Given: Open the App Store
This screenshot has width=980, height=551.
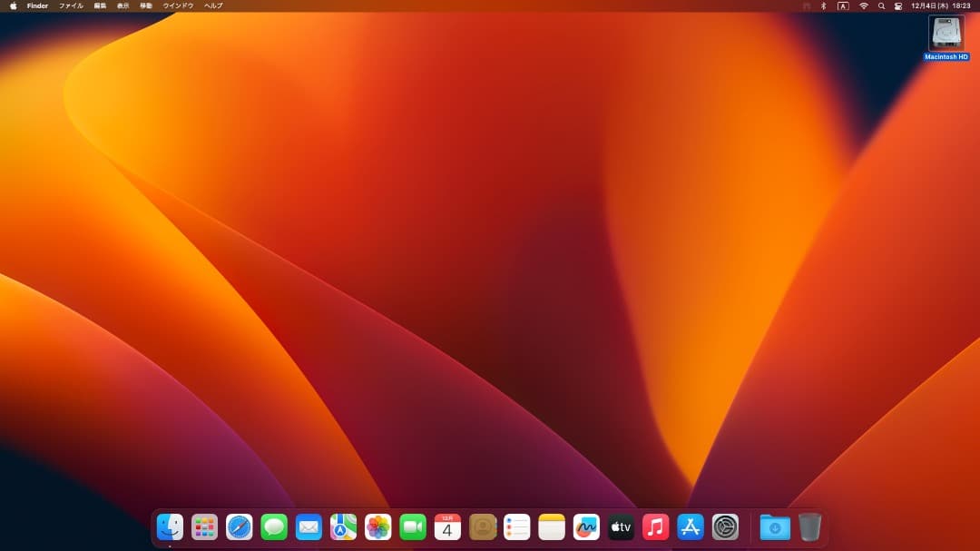Looking at the screenshot, I should [691, 526].
